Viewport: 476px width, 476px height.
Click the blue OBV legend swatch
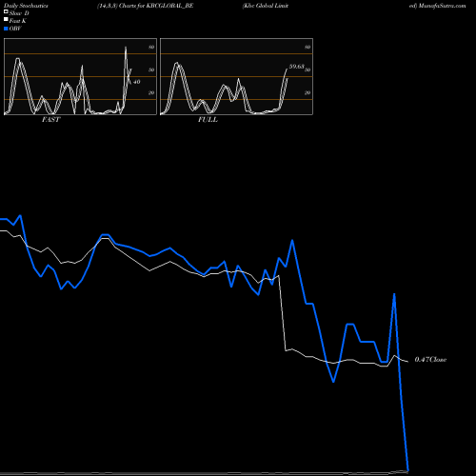[x=6, y=29]
